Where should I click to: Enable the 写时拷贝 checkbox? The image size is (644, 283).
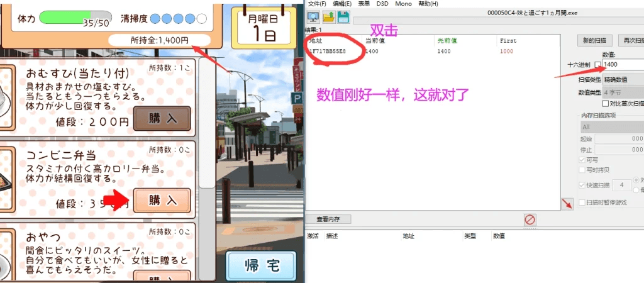pos(581,170)
